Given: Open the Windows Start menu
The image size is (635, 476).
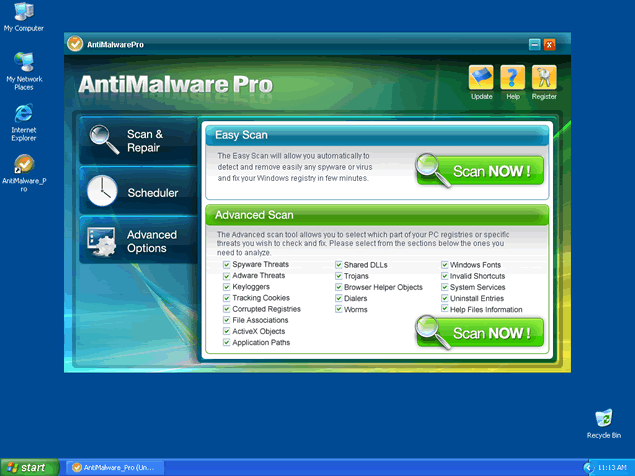Looking at the screenshot, I should pos(28,467).
